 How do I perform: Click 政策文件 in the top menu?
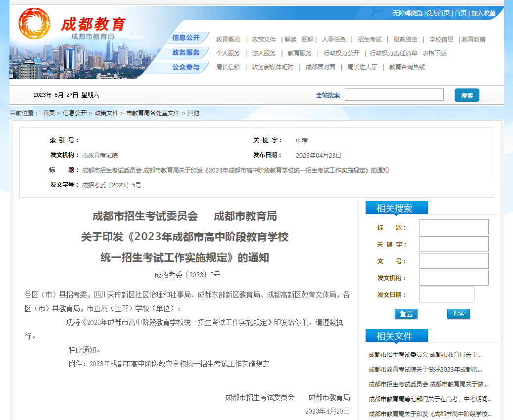click(263, 39)
